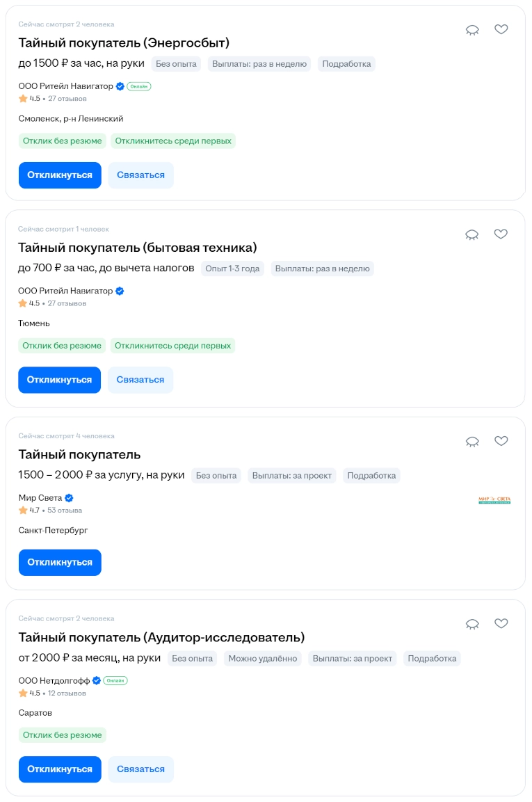This screenshot has height=802, width=532.
Task: Click Выплаты: раз в неделю tag on Тюмень vacancy
Action: [322, 268]
